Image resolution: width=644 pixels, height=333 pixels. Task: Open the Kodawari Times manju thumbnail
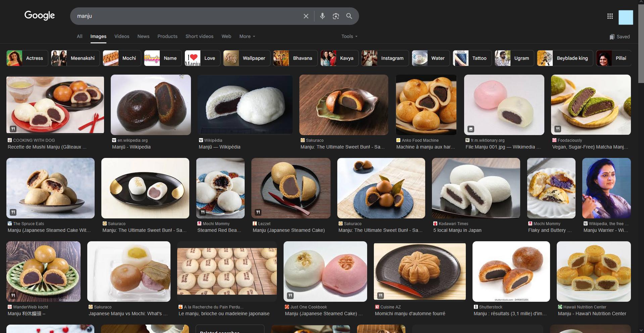click(476, 188)
